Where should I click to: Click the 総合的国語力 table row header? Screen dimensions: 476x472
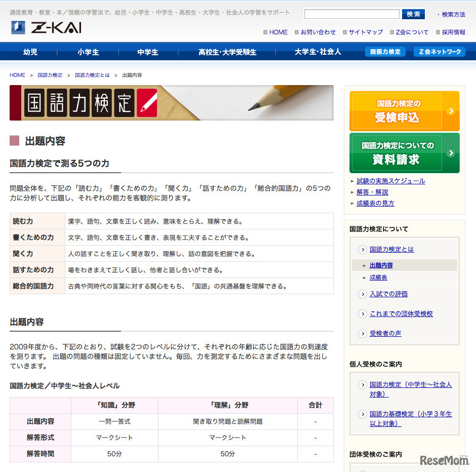point(37,286)
